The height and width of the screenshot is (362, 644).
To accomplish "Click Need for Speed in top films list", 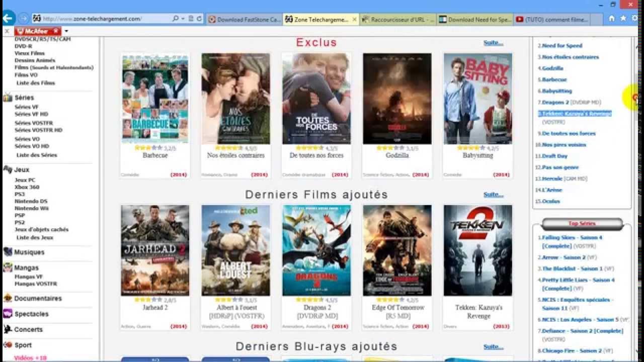I will pyautogui.click(x=562, y=46).
